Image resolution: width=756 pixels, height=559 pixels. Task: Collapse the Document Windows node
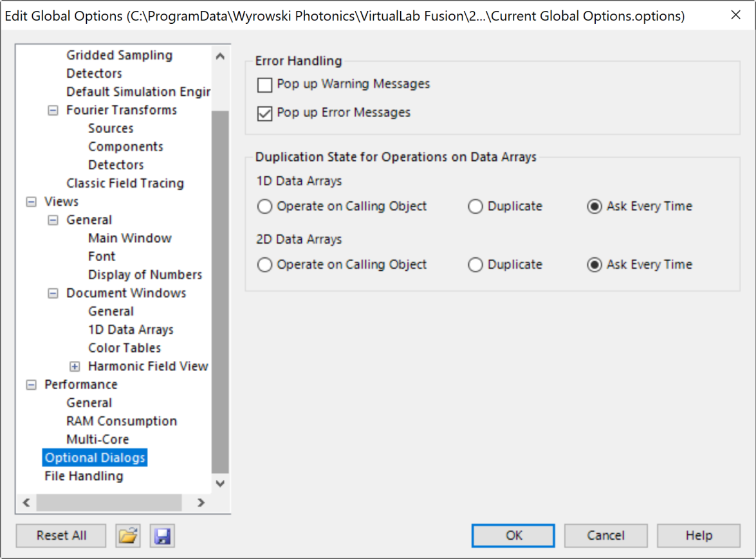click(x=53, y=293)
